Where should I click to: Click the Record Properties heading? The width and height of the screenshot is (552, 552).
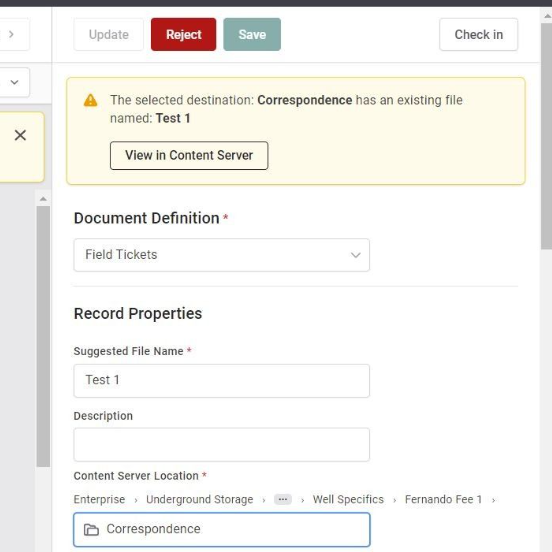click(138, 314)
